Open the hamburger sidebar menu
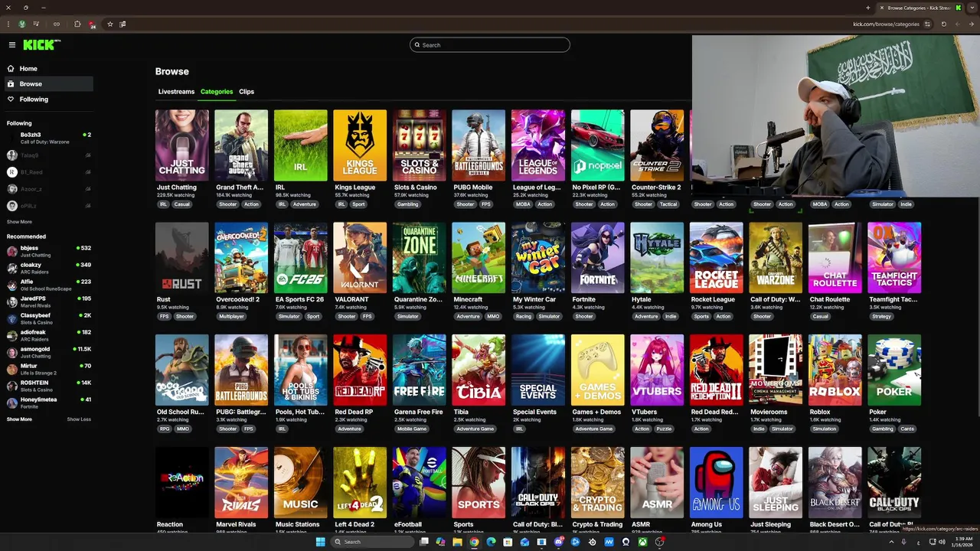This screenshot has width=980, height=551. (x=11, y=45)
